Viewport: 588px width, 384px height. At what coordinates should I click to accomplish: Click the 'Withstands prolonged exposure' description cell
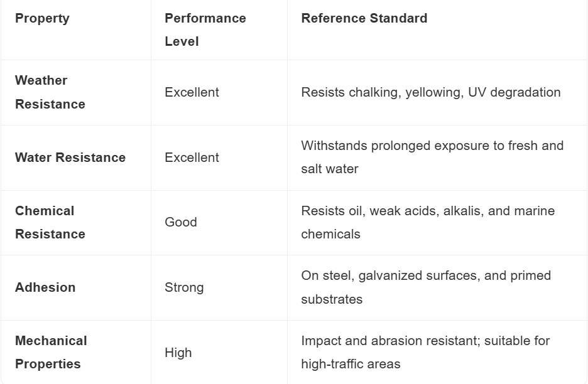point(432,157)
